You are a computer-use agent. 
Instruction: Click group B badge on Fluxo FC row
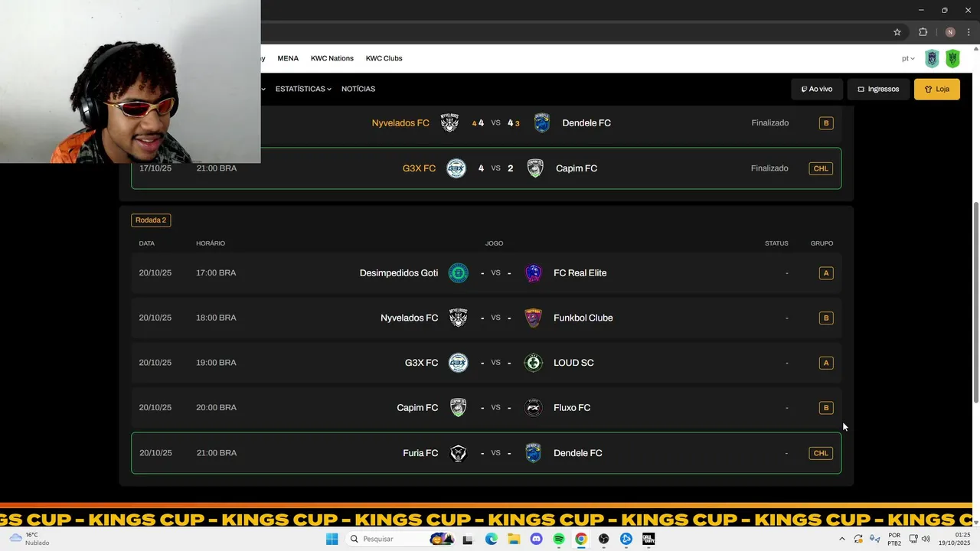pyautogui.click(x=825, y=408)
